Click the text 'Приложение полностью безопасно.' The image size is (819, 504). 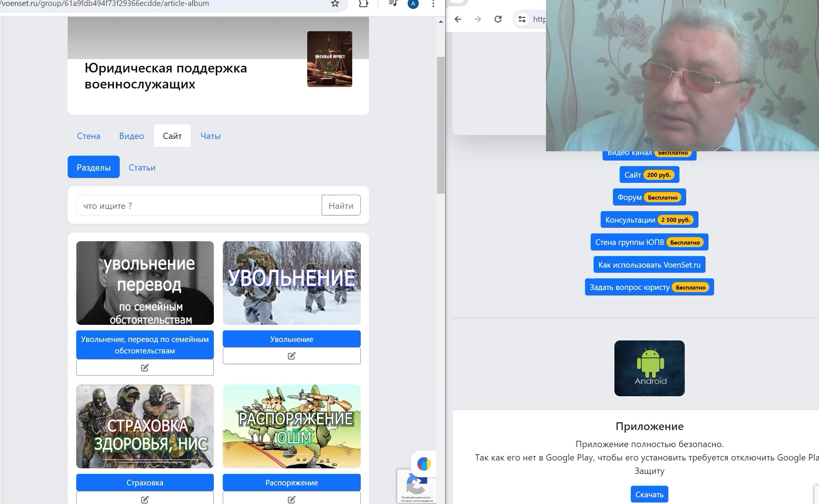649,444
